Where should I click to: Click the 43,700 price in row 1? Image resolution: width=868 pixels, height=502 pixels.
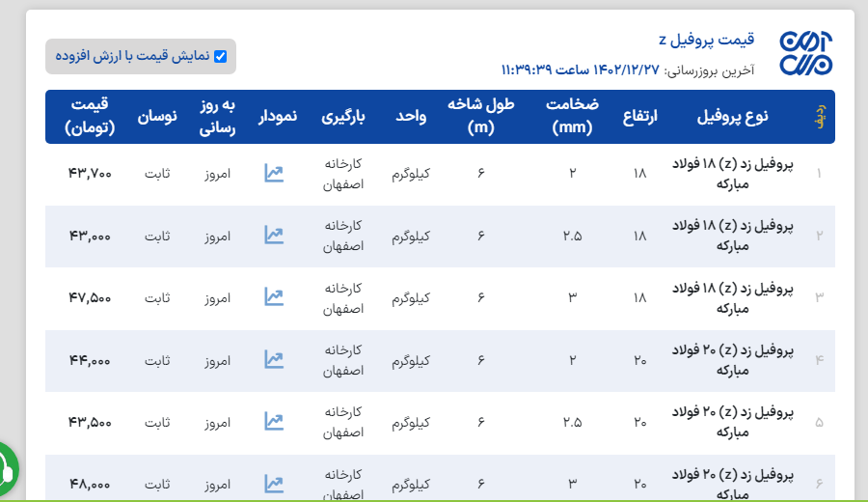(90, 174)
